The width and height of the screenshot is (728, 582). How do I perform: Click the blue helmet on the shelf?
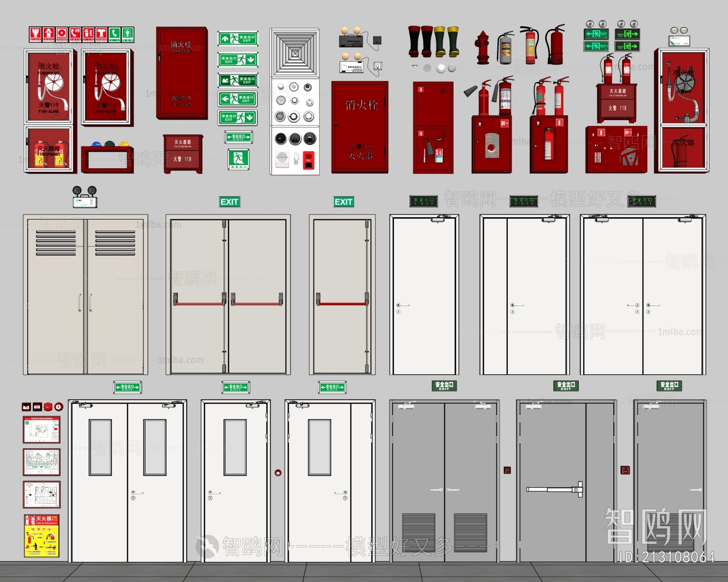point(96,145)
